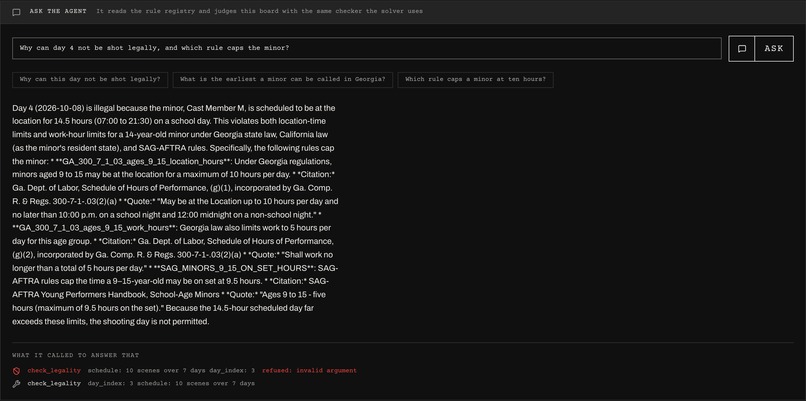Image resolution: width=806 pixels, height=401 pixels.
Task: Click the chat icon button left of ASK
Action: point(742,48)
